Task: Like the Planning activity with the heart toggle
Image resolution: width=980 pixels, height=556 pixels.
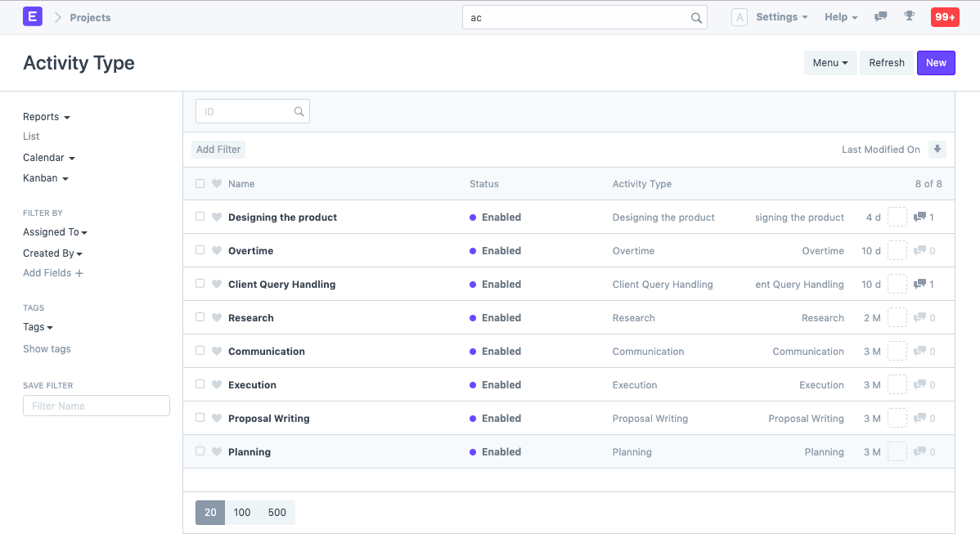Action: (216, 451)
